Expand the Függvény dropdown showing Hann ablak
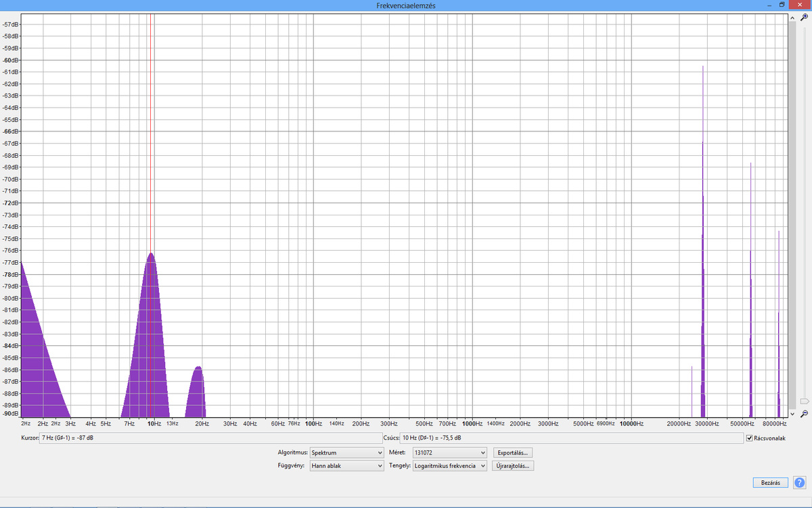Viewport: 812px width, 508px height. click(x=346, y=466)
